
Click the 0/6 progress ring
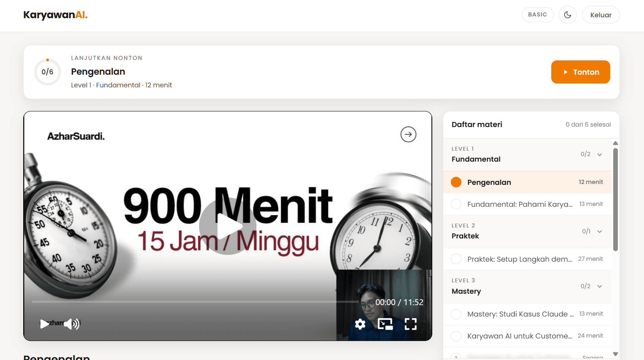tap(48, 72)
